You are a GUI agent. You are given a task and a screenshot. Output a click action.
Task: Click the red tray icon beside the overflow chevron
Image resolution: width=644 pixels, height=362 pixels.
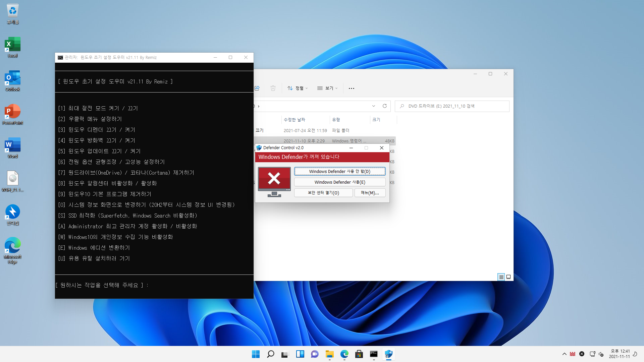coord(573,354)
